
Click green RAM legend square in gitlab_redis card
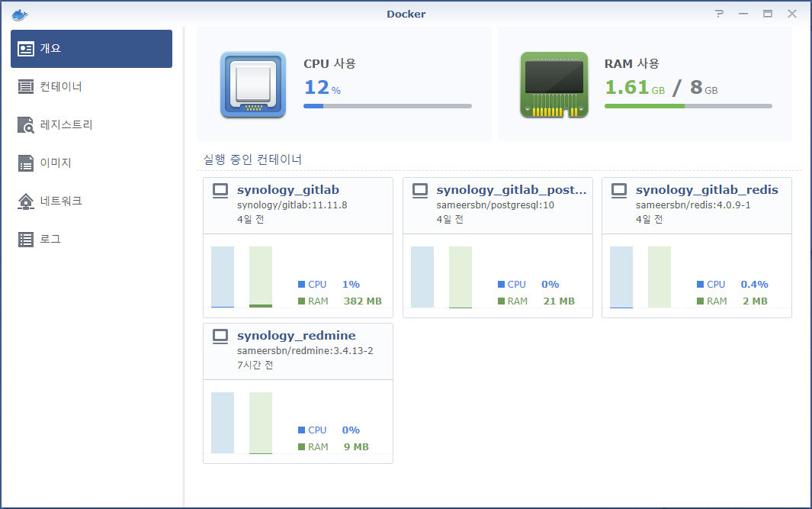(700, 301)
